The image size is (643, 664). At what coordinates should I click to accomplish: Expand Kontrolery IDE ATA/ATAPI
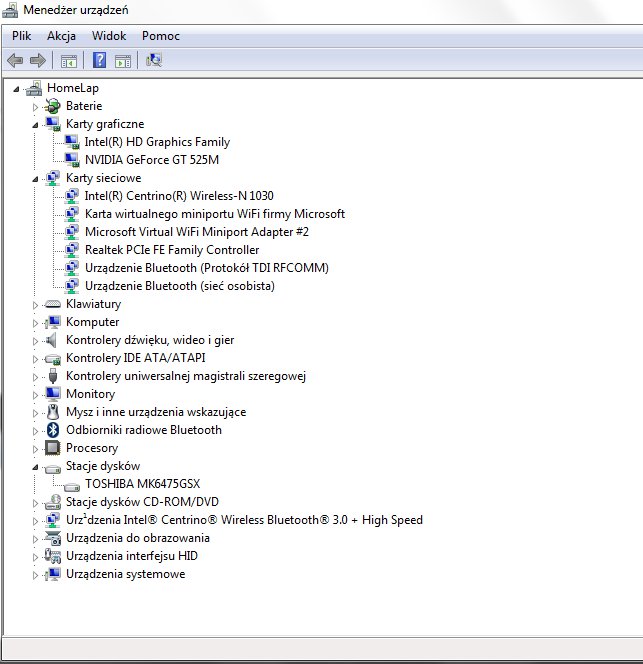tap(35, 359)
